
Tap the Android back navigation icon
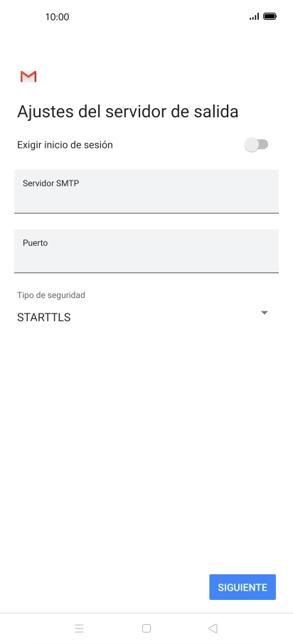[x=213, y=628]
